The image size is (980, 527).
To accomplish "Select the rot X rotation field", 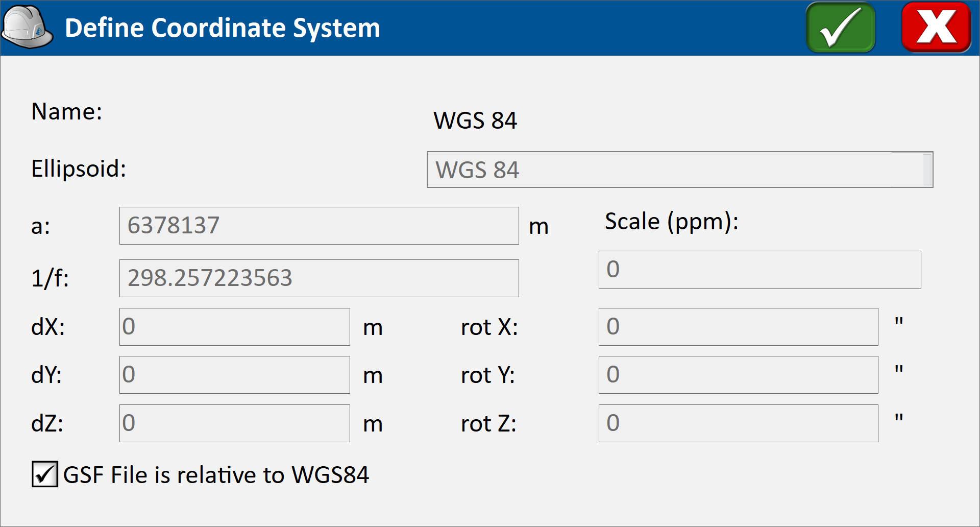I will (738, 327).
